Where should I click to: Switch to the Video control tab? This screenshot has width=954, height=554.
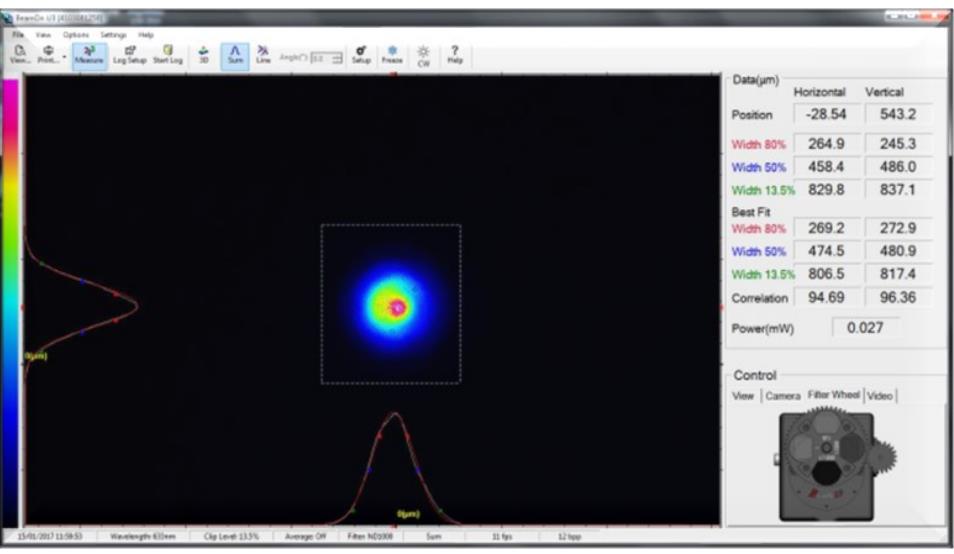[880, 396]
